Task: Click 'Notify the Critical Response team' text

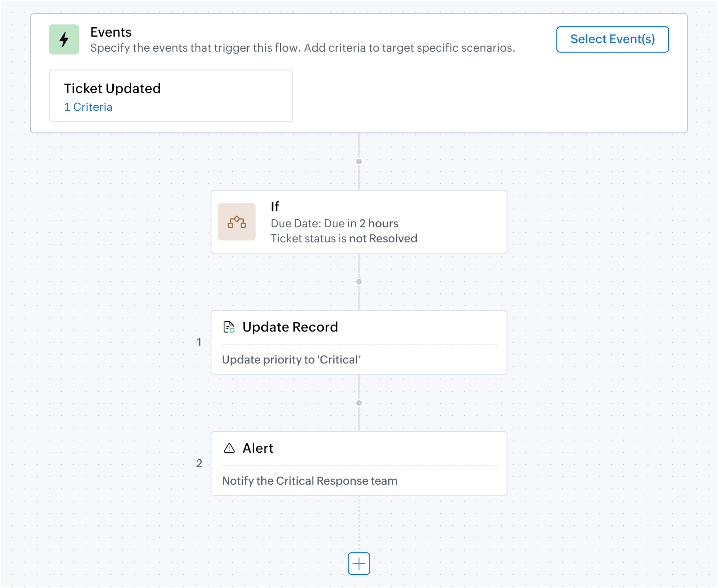Action: click(x=310, y=481)
